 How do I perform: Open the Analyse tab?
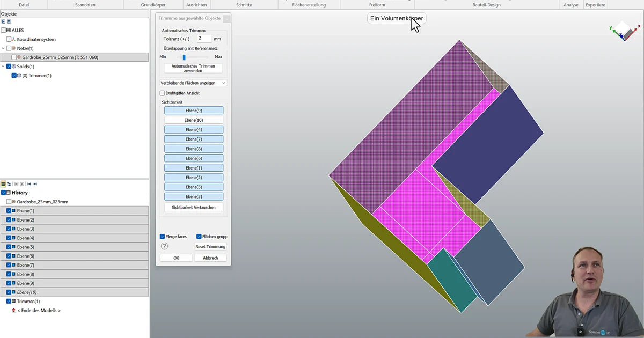pos(571,5)
